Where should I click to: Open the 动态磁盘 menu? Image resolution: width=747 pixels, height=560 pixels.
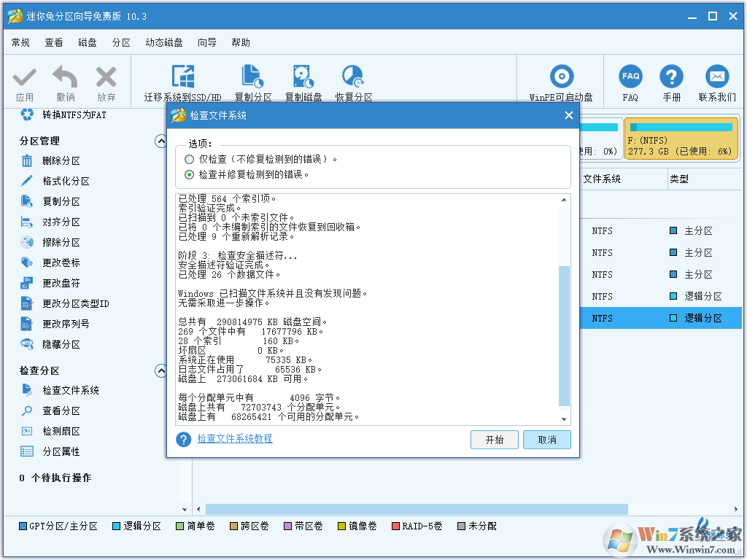[x=164, y=43]
